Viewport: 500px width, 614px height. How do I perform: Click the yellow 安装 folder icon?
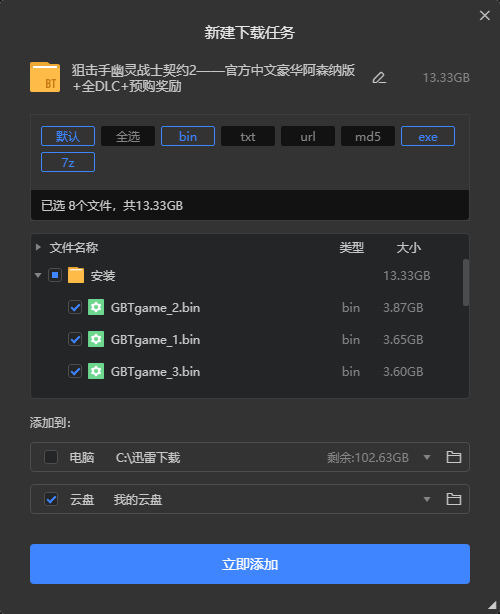[76, 275]
